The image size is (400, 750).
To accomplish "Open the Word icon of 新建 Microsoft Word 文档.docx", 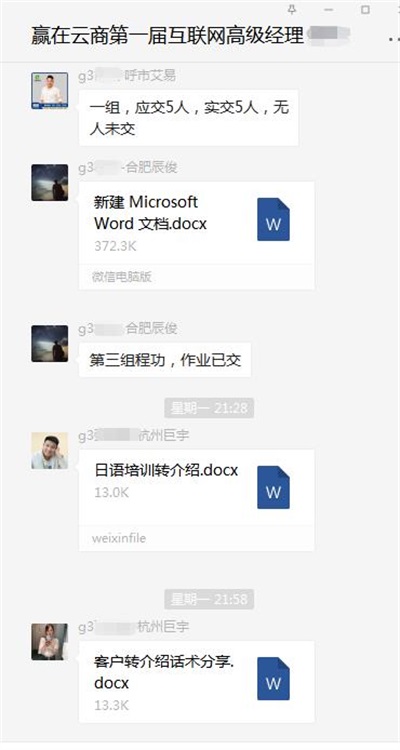I will [273, 219].
